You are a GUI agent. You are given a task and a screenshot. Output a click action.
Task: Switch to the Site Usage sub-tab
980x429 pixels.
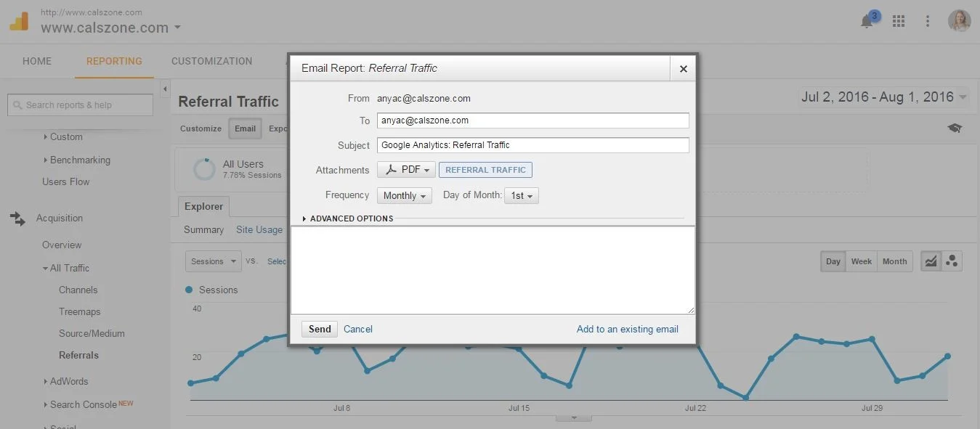[259, 229]
